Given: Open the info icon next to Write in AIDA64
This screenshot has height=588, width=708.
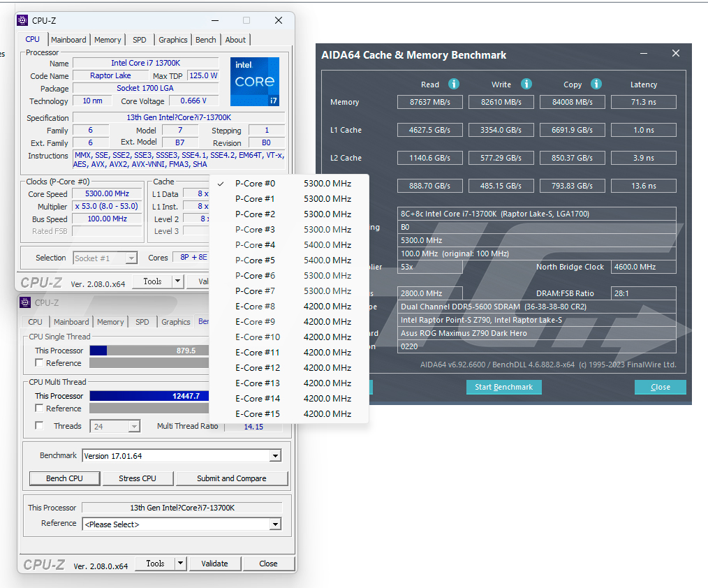Looking at the screenshot, I should [526, 84].
